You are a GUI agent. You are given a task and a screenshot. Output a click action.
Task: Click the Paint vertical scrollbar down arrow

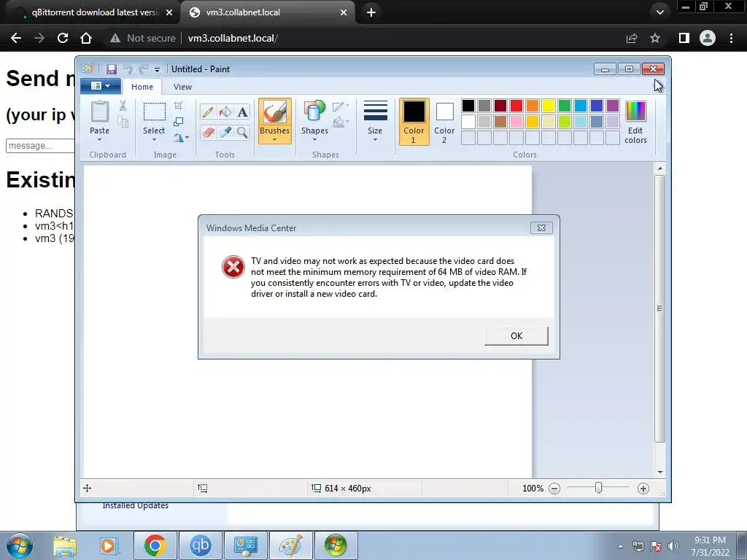pyautogui.click(x=659, y=472)
